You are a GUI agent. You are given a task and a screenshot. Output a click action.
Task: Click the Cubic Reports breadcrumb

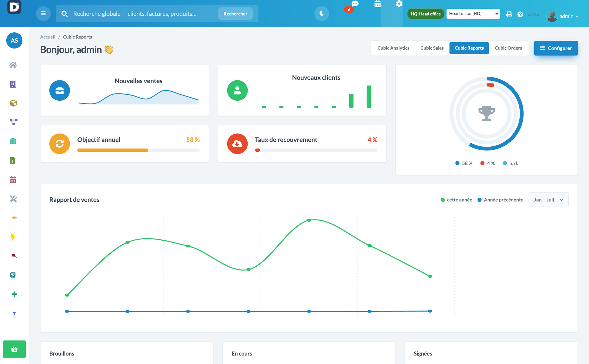tap(77, 37)
